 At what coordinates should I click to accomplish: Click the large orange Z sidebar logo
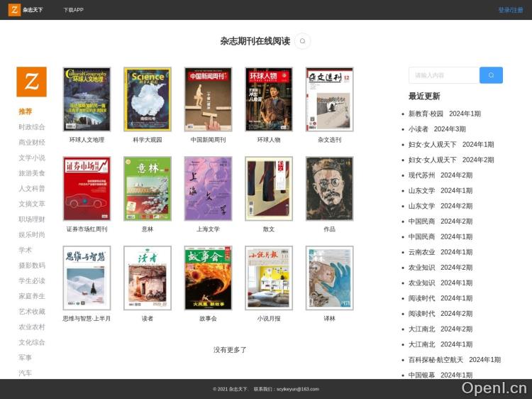click(31, 82)
